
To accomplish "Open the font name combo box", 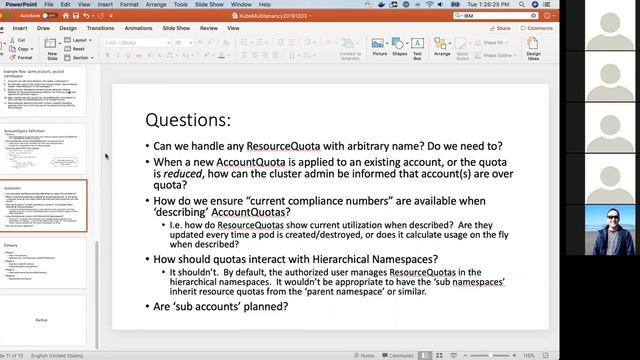I will click(137, 42).
